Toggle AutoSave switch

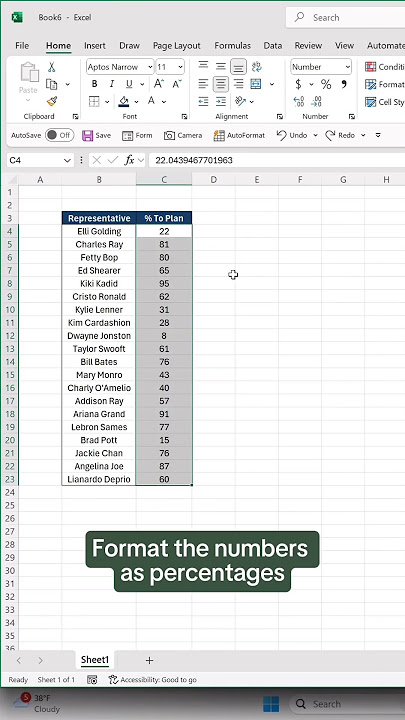[60, 135]
